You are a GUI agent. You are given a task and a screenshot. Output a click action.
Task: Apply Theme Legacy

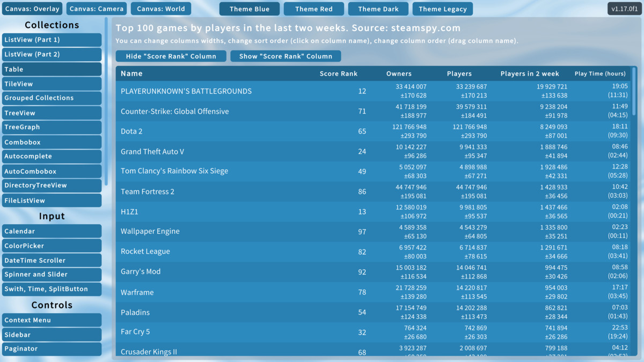pyautogui.click(x=443, y=9)
